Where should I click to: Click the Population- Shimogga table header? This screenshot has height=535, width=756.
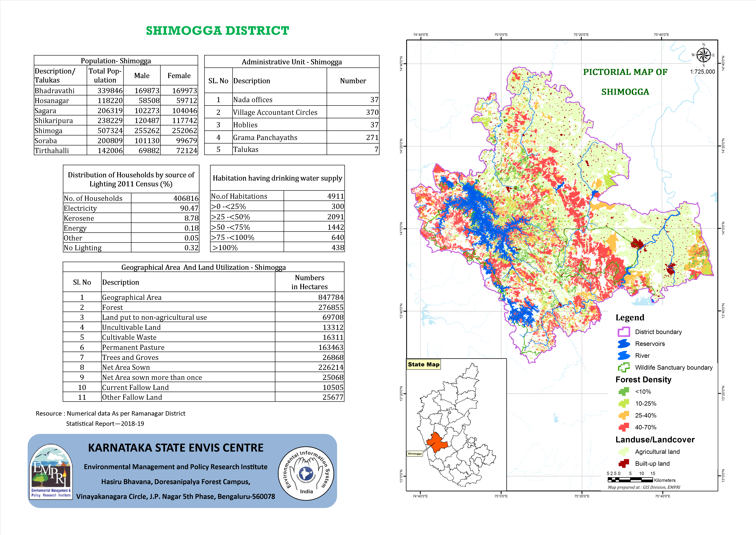point(116,61)
